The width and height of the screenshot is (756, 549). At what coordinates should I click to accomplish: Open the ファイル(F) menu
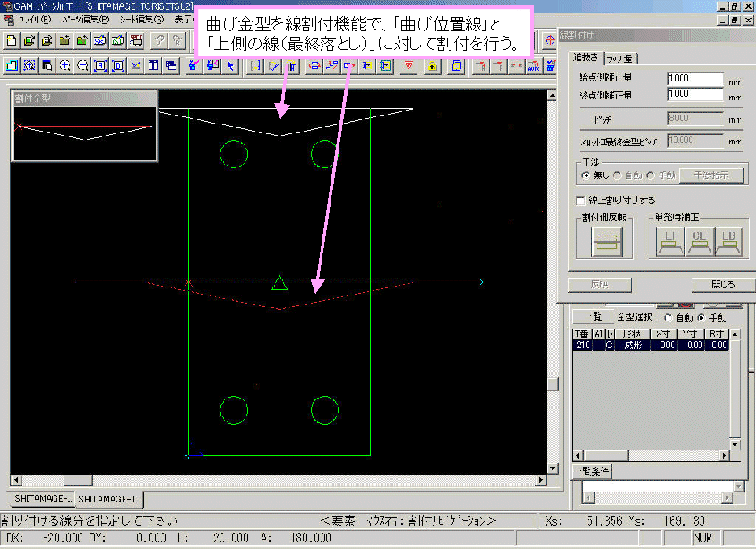click(x=35, y=20)
